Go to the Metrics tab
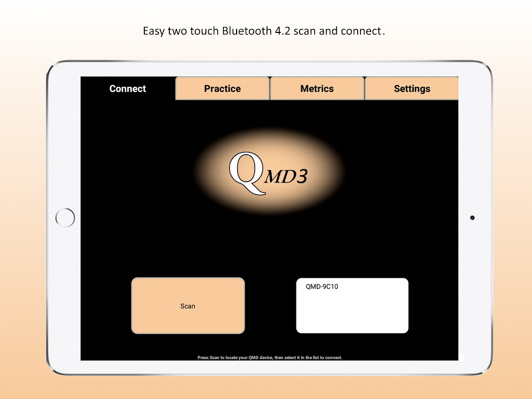The height and width of the screenshot is (399, 532). [x=317, y=89]
